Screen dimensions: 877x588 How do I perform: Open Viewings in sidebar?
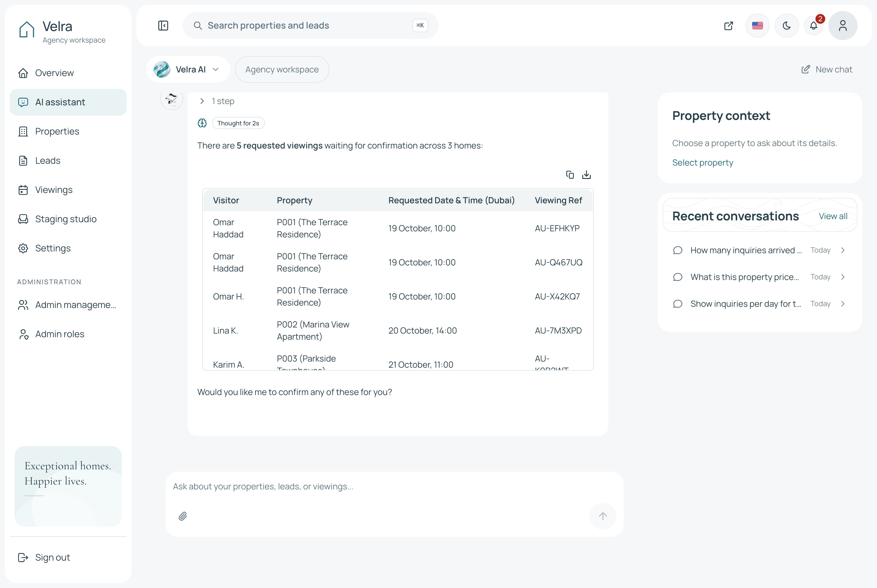coord(68,190)
